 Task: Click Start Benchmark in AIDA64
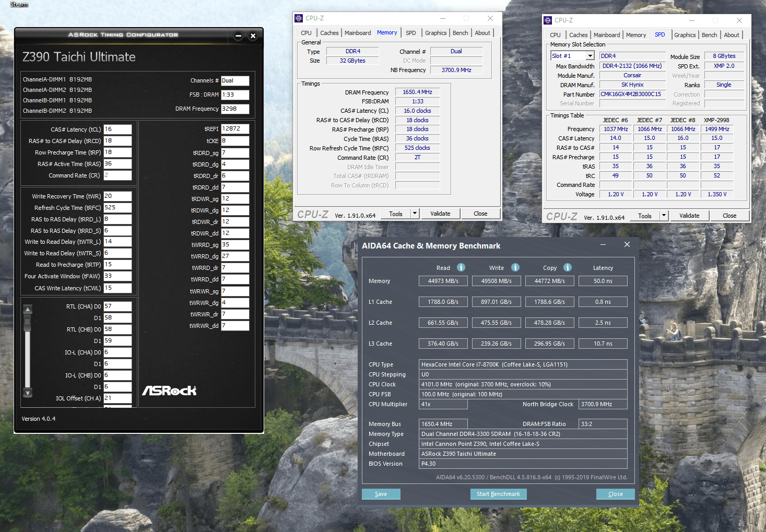pos(498,494)
